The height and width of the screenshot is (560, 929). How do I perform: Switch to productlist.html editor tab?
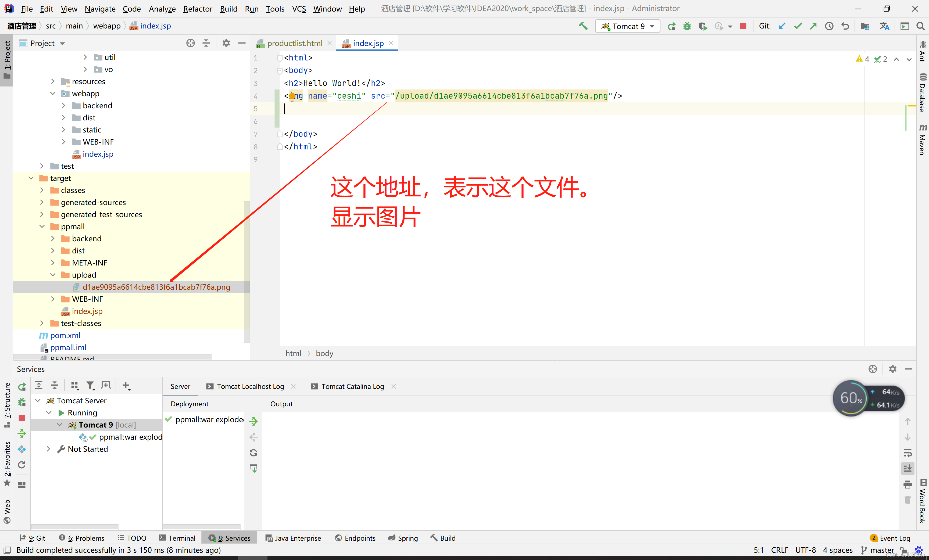(x=294, y=43)
